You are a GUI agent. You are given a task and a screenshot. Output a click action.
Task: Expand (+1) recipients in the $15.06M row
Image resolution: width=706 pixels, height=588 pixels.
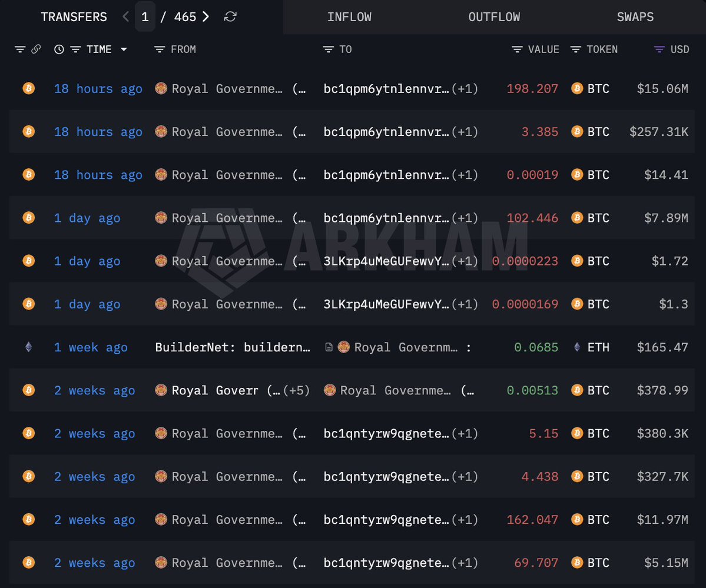465,89
